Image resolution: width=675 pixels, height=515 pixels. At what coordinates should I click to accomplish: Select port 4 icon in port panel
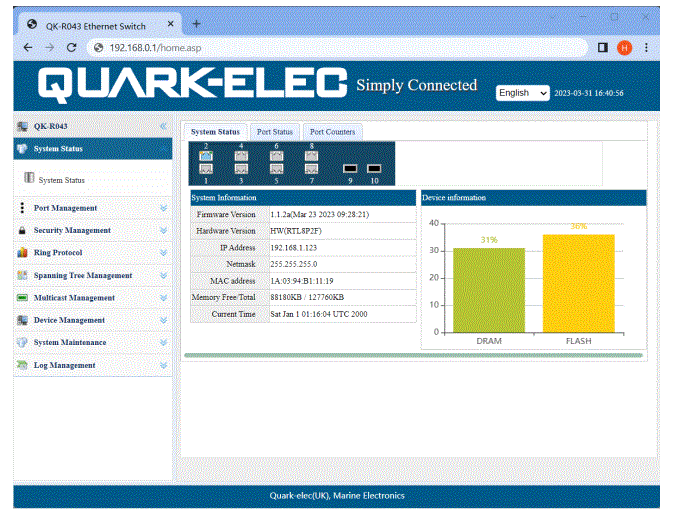pyautogui.click(x=241, y=155)
